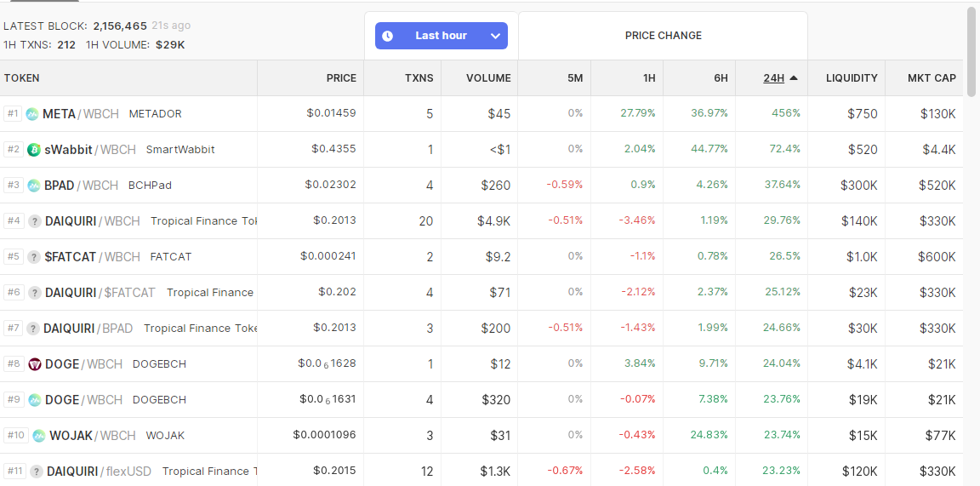Sort by the MKT CAP column header
980x486 pixels.
932,78
